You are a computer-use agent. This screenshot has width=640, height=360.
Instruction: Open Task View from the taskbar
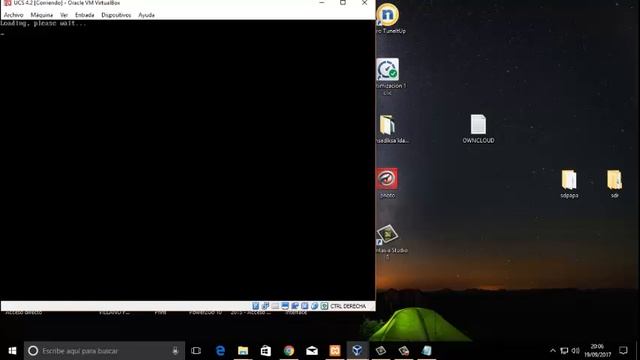point(196,351)
